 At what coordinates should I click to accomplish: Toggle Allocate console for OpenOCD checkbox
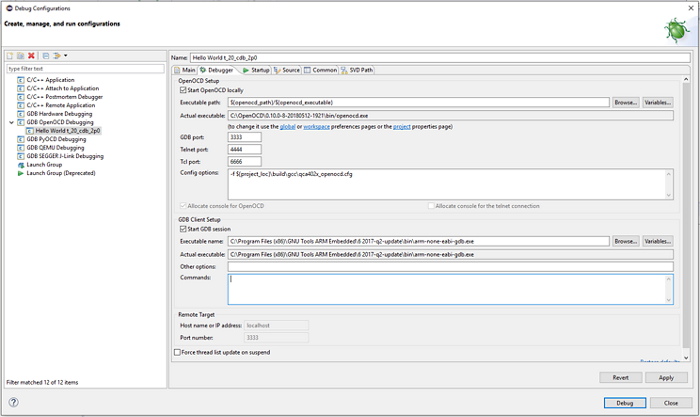(183, 206)
